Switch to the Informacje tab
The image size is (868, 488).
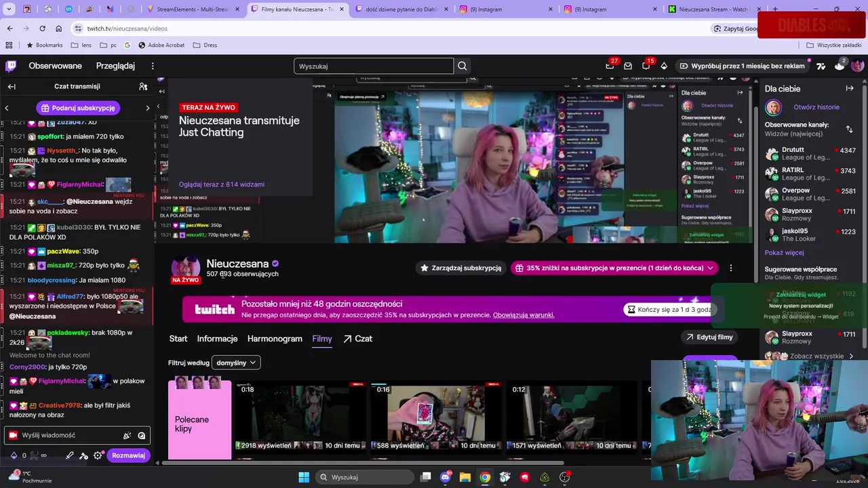pos(217,338)
